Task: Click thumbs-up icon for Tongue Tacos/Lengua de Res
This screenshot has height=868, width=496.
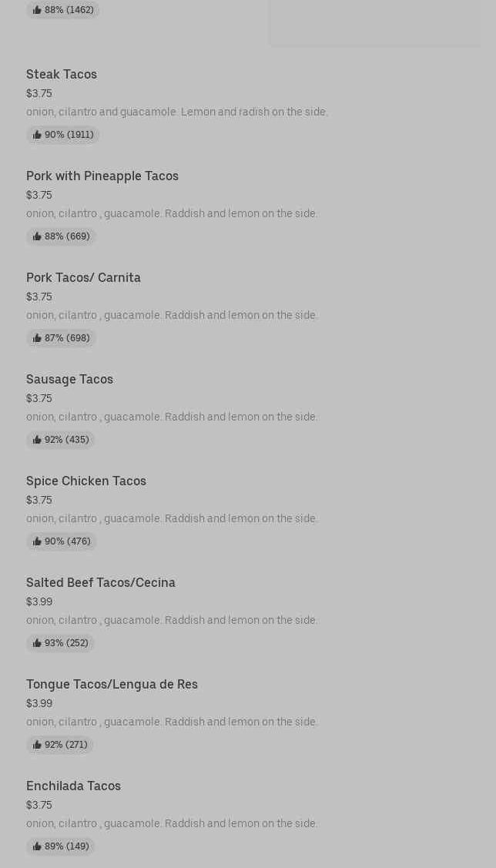Action: (37, 745)
